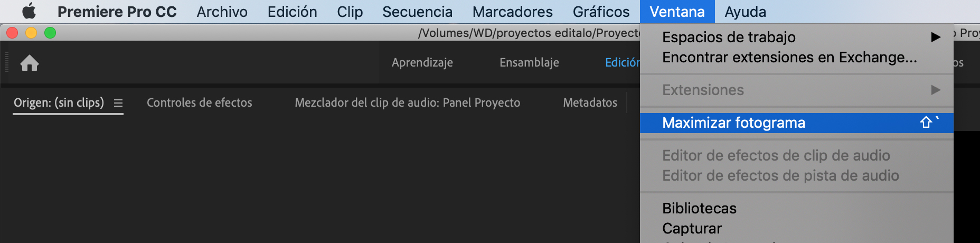
Task: Expand the Extensiones submenu arrow
Action: coord(936,90)
